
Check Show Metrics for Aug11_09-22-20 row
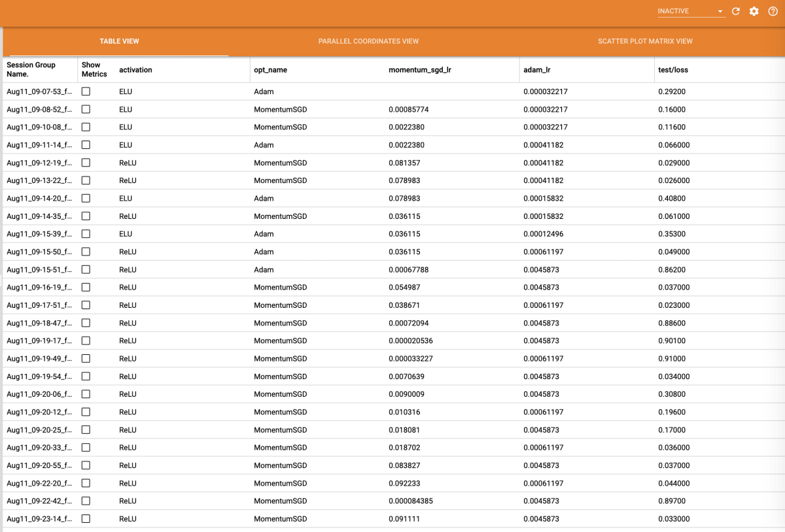pyautogui.click(x=86, y=483)
